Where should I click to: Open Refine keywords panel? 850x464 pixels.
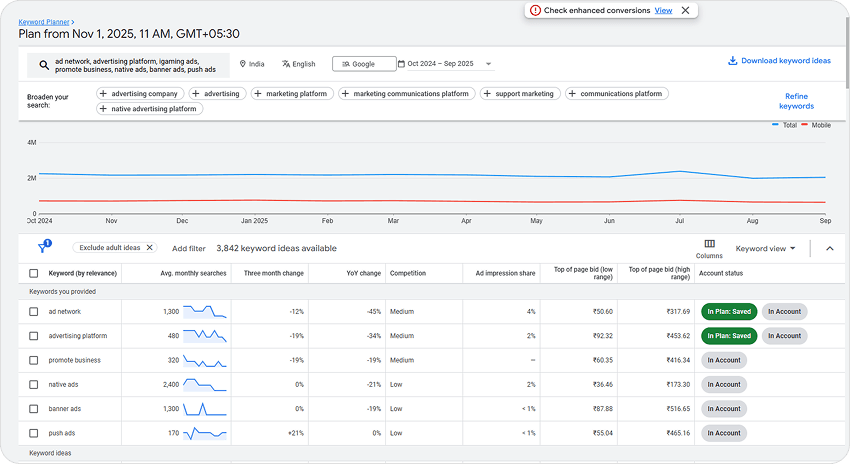pos(796,101)
